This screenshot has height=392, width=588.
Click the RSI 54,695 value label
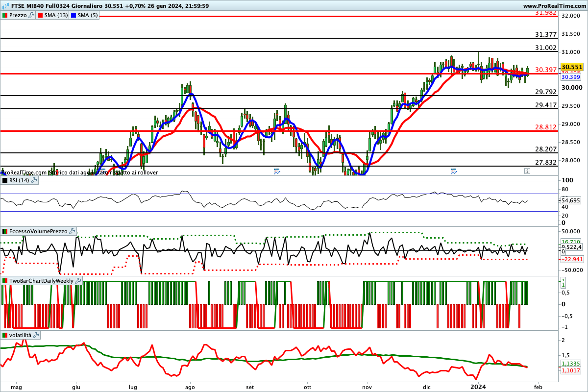(x=570, y=201)
